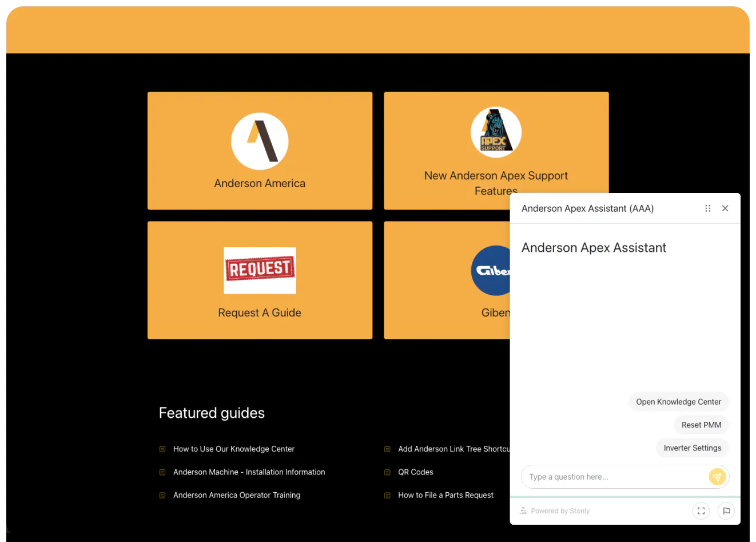The height and width of the screenshot is (542, 756).
Task: Open the blue Giben logo card
Action: 447,280
